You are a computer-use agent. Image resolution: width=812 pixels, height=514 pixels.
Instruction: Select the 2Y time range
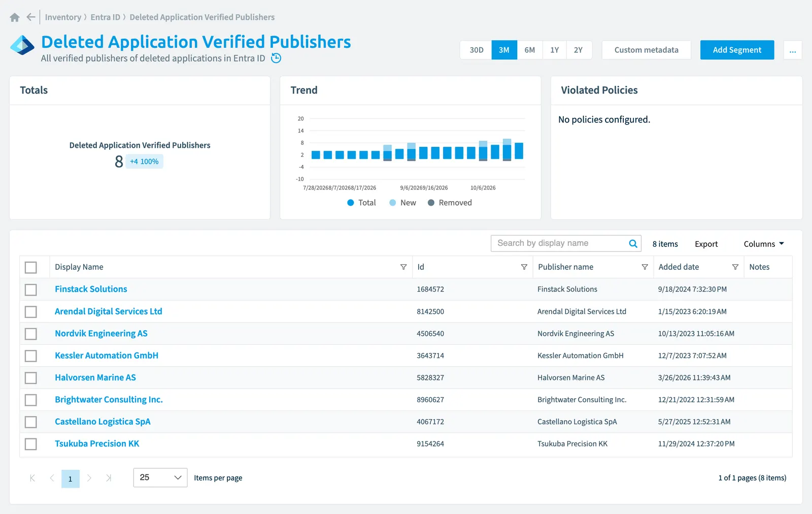tap(579, 50)
